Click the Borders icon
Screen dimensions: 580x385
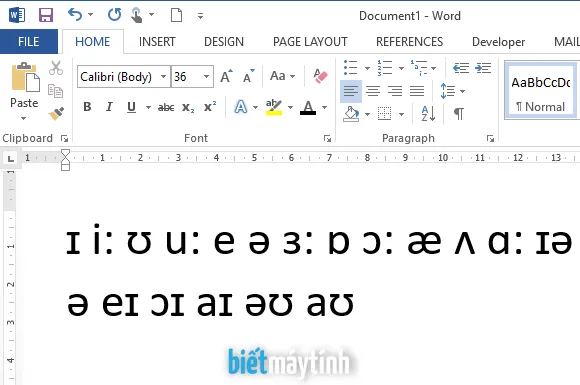click(x=384, y=114)
